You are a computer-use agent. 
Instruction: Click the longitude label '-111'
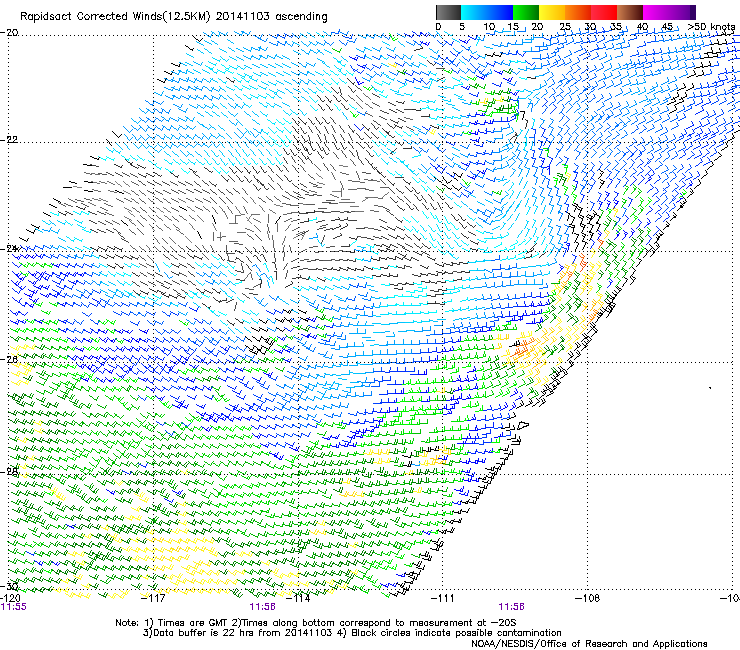coord(443,599)
